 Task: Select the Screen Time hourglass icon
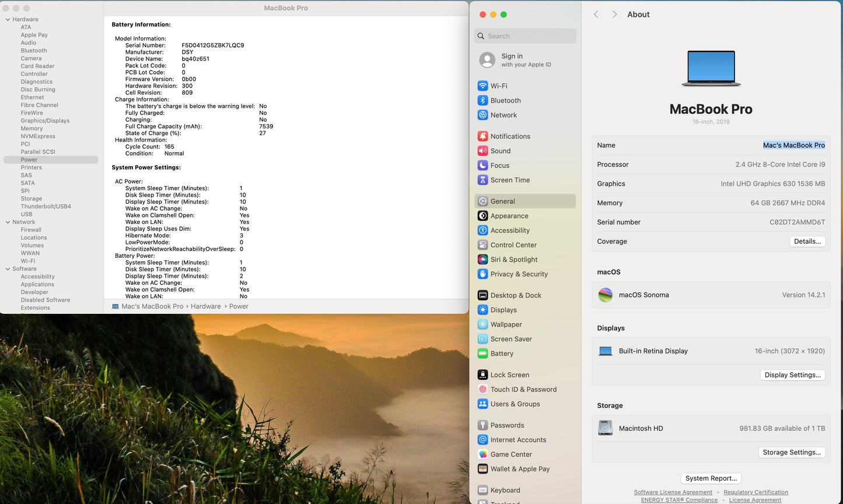pos(482,180)
